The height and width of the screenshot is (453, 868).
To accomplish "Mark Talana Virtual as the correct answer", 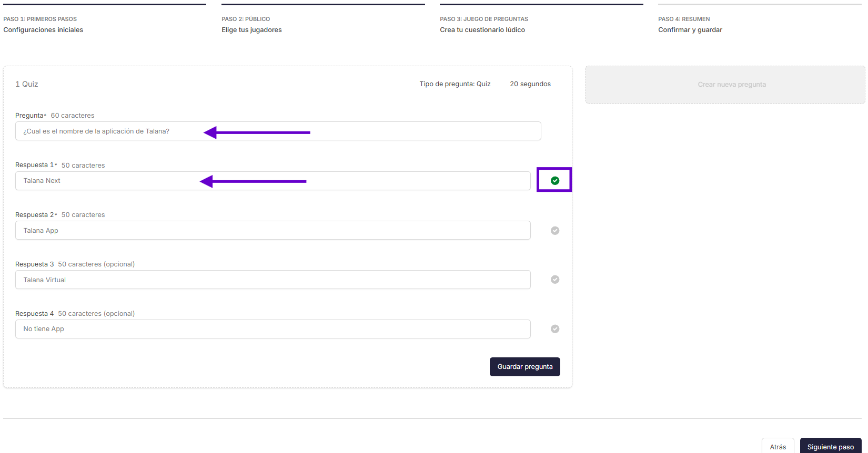I will click(555, 280).
